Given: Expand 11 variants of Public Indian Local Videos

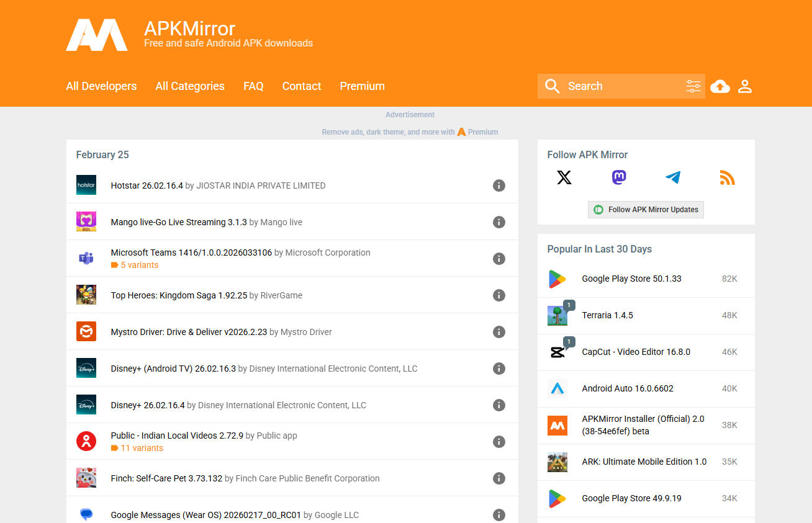Looking at the screenshot, I should (141, 448).
